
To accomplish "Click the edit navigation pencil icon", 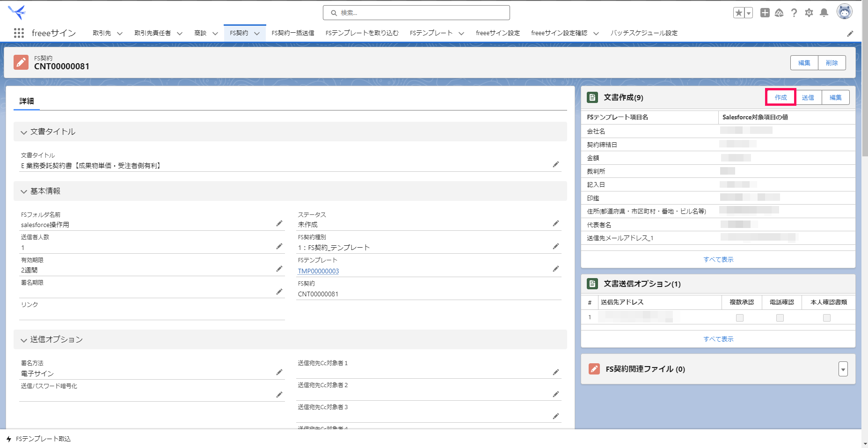I will (x=850, y=33).
